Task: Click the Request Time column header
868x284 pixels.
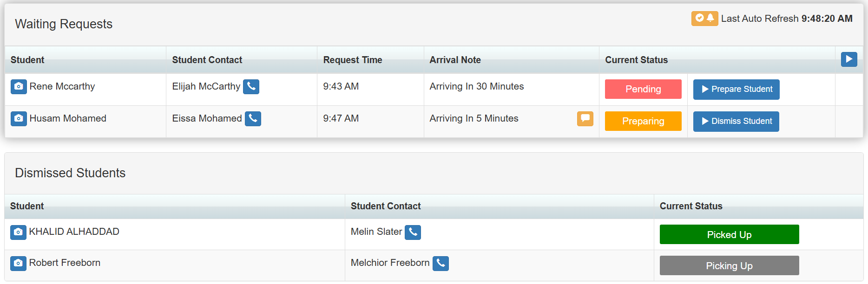Action: point(353,60)
